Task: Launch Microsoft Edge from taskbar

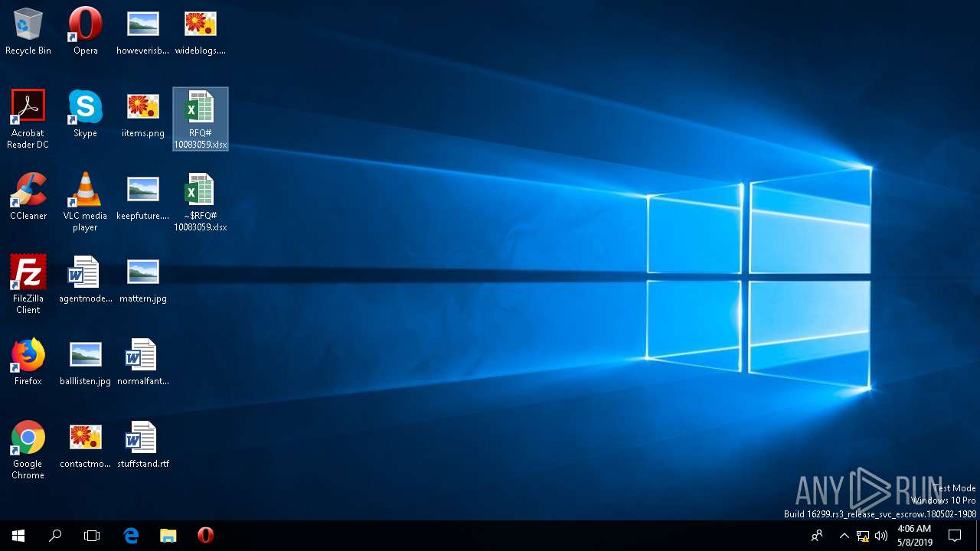Action: click(x=131, y=536)
